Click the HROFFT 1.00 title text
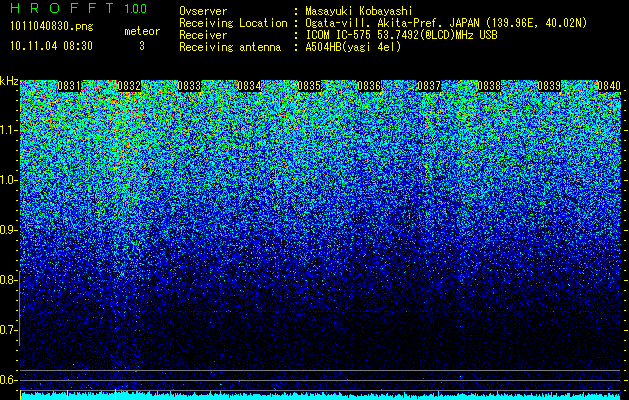629x400 pixels. point(79,8)
